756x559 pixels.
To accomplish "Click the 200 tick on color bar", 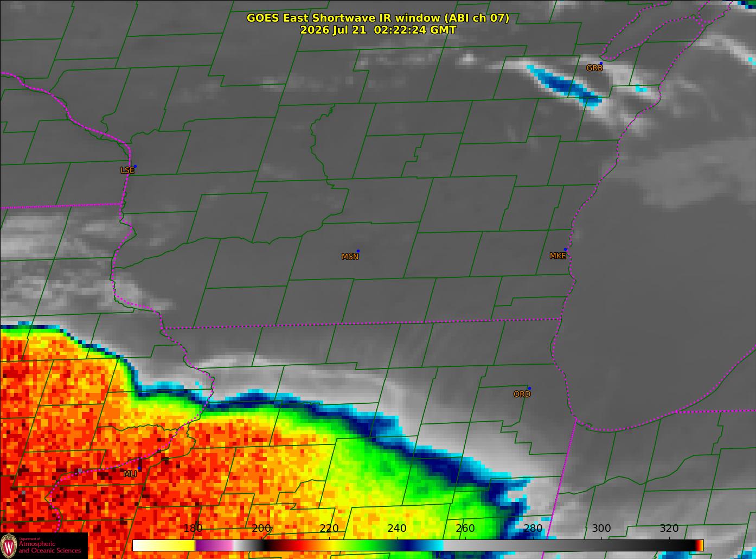I will (x=261, y=528).
